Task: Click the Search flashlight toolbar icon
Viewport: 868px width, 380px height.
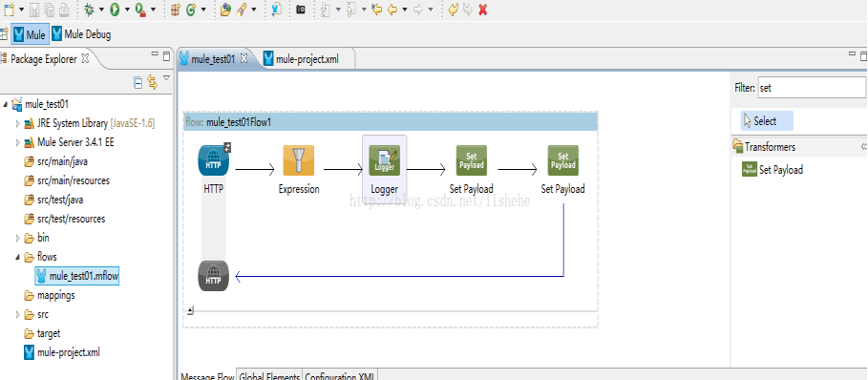Action: point(242,10)
